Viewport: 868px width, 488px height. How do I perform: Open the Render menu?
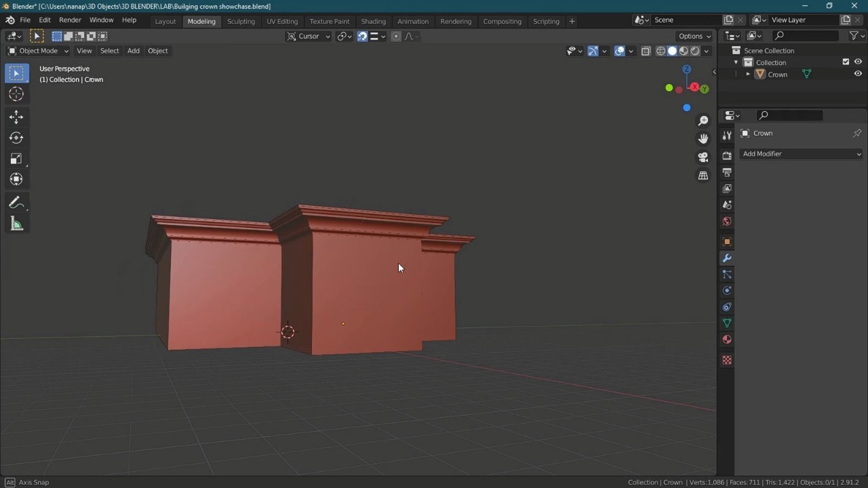click(x=70, y=20)
